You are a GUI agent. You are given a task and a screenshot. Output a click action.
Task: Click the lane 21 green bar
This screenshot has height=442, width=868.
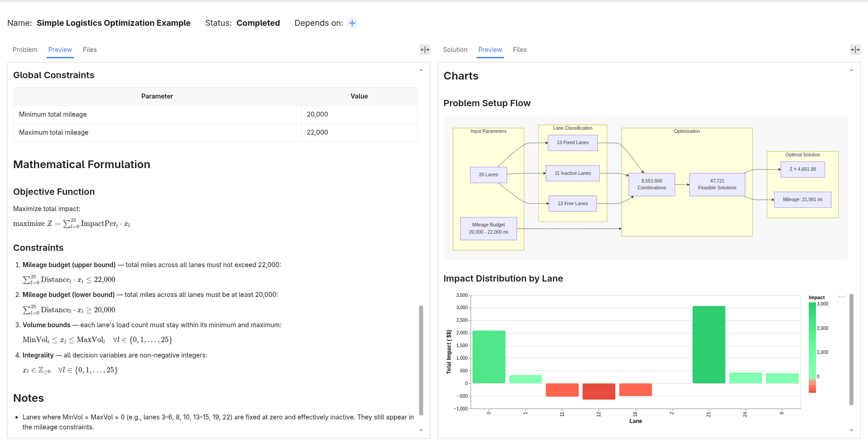point(709,345)
